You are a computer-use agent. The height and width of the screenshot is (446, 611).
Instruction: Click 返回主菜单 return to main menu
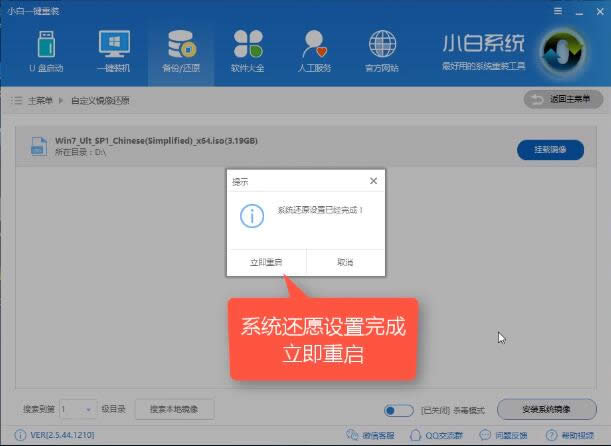(563, 100)
